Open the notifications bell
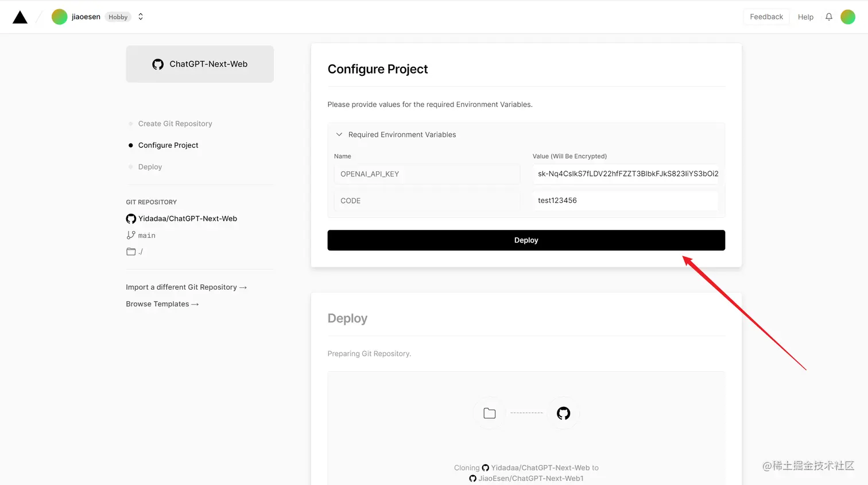Screen dimensions: 868x485 pyautogui.click(x=829, y=17)
